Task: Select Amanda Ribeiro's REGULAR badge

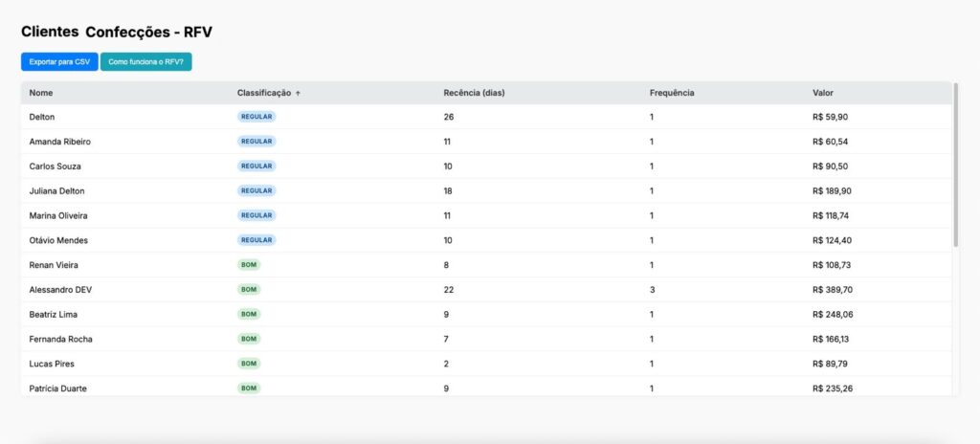Action: (x=256, y=142)
